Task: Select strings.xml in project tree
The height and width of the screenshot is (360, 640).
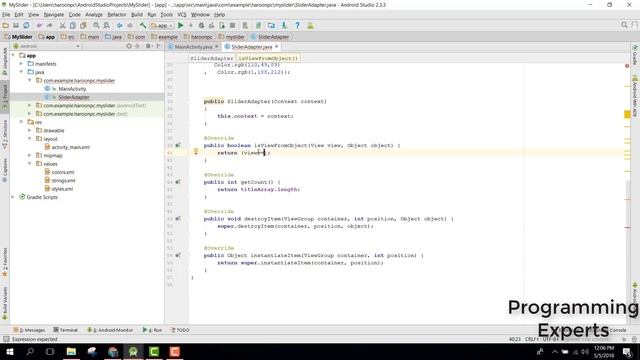Action: (63, 180)
